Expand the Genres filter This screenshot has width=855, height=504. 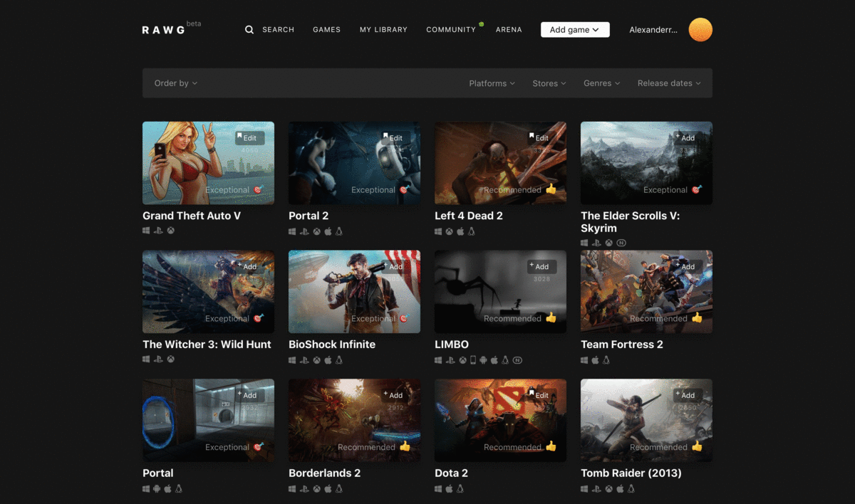pyautogui.click(x=601, y=83)
